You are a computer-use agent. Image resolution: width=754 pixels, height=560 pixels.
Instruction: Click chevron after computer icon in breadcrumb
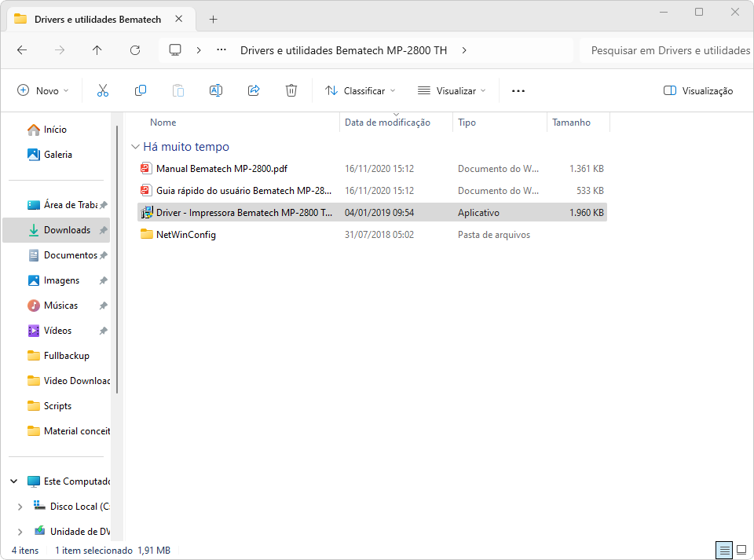click(199, 50)
